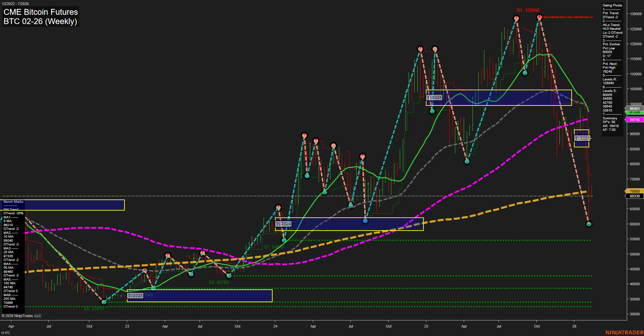Click the Y:2024 year label box

(x=283, y=223)
